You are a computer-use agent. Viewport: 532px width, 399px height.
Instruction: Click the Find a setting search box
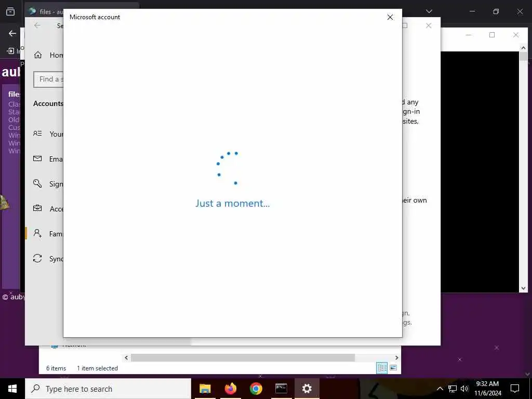(48, 79)
